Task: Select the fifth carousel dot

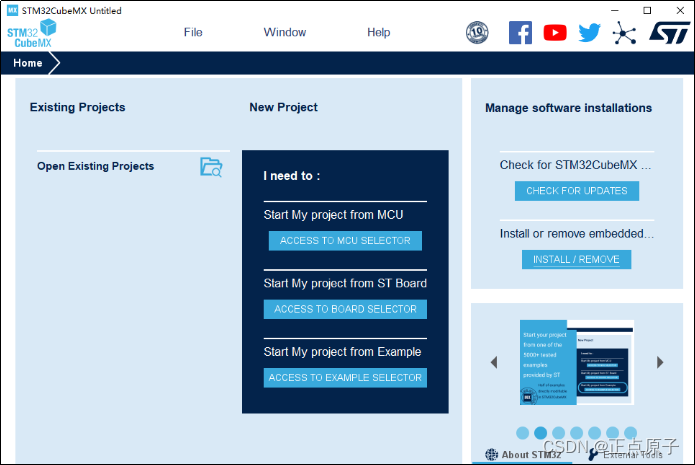Action: pyautogui.click(x=594, y=433)
